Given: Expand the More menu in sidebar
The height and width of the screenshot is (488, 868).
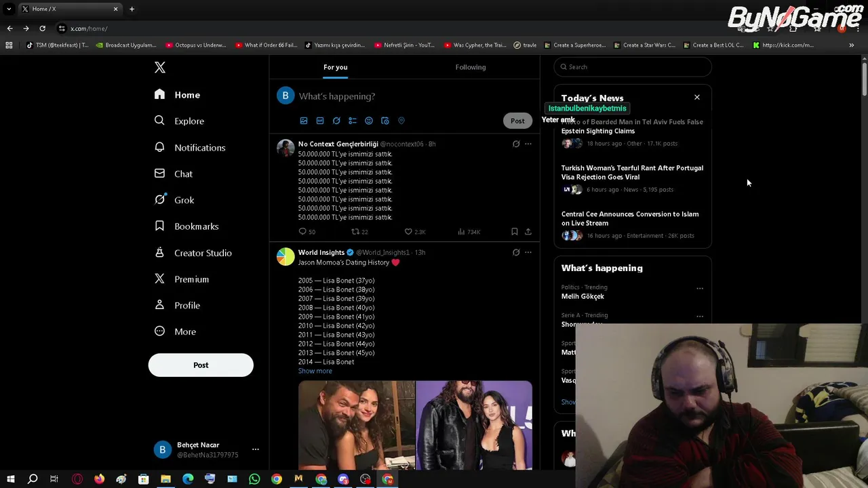Looking at the screenshot, I should [x=175, y=331].
